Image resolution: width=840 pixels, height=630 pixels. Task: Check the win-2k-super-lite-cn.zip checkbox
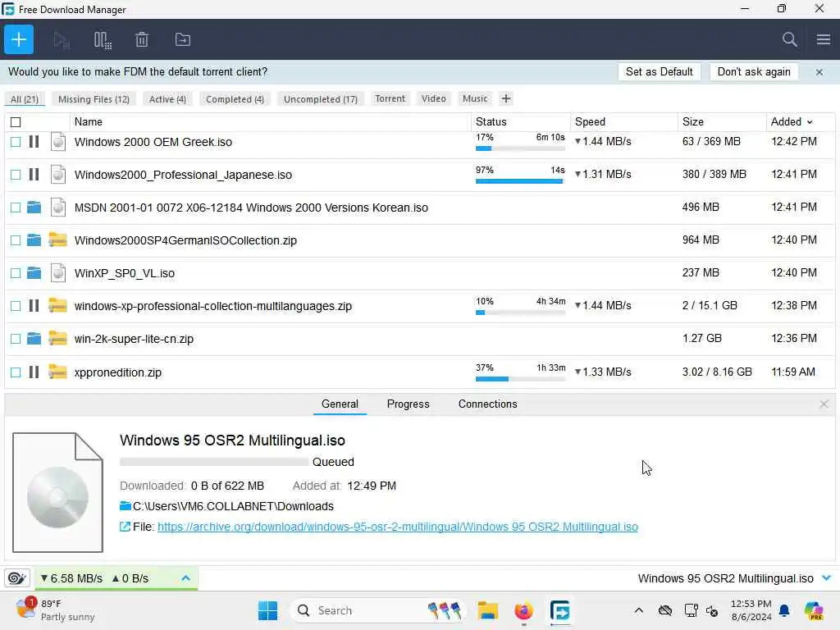[x=16, y=339]
